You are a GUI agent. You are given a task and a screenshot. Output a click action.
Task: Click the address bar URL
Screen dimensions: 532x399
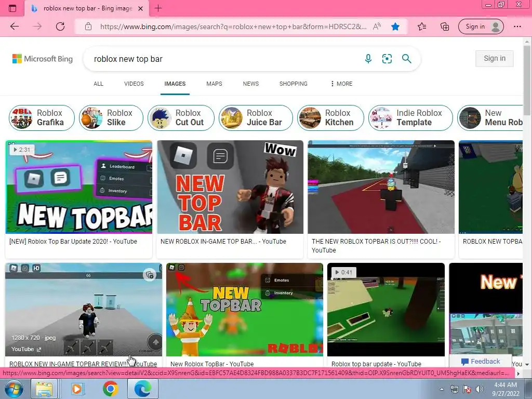coord(233,26)
